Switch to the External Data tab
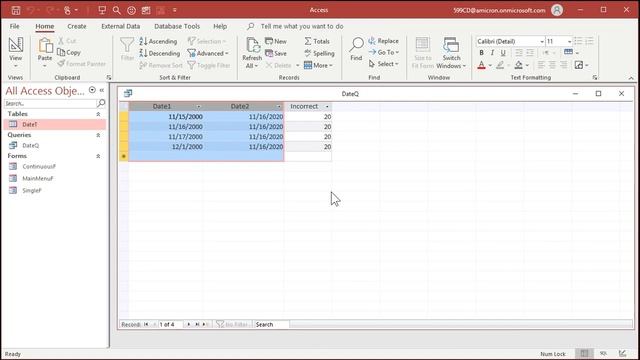 click(x=120, y=26)
